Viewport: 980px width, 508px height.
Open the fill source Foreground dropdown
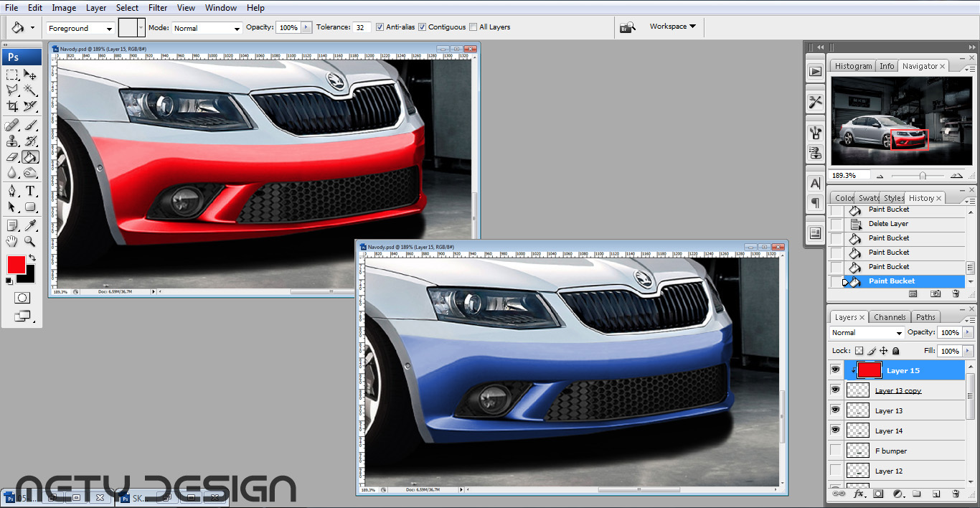(80, 28)
